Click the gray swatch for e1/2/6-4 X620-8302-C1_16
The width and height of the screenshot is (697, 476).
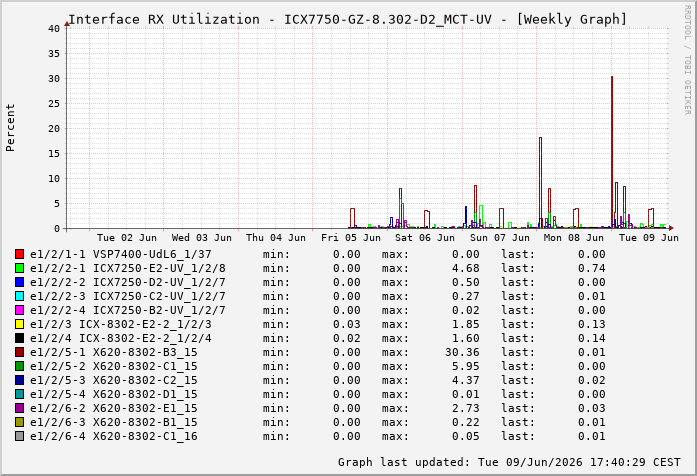(x=19, y=436)
